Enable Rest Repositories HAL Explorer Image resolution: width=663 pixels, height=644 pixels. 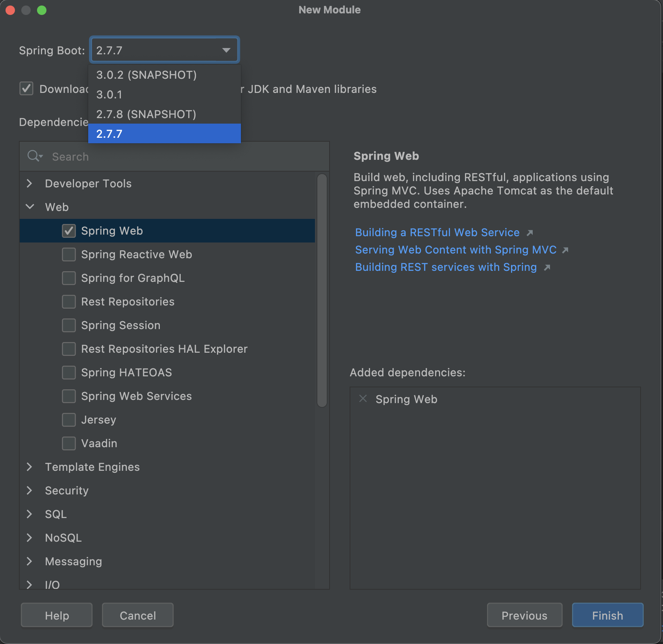pos(69,349)
